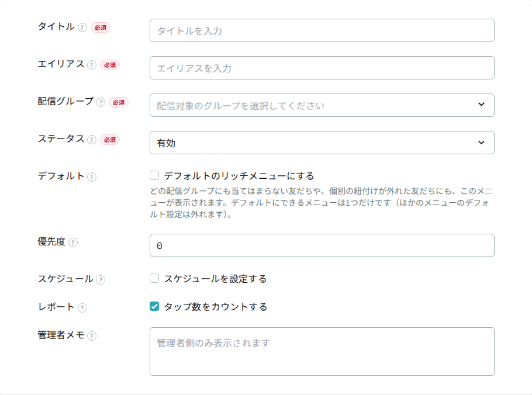
Task: Open help icon next to 配信グループ
Action: (101, 102)
